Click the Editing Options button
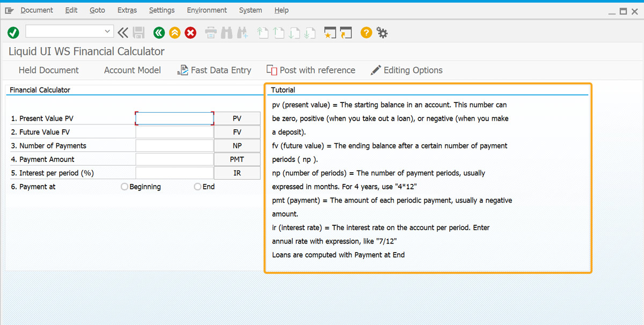644x325 pixels. [406, 70]
